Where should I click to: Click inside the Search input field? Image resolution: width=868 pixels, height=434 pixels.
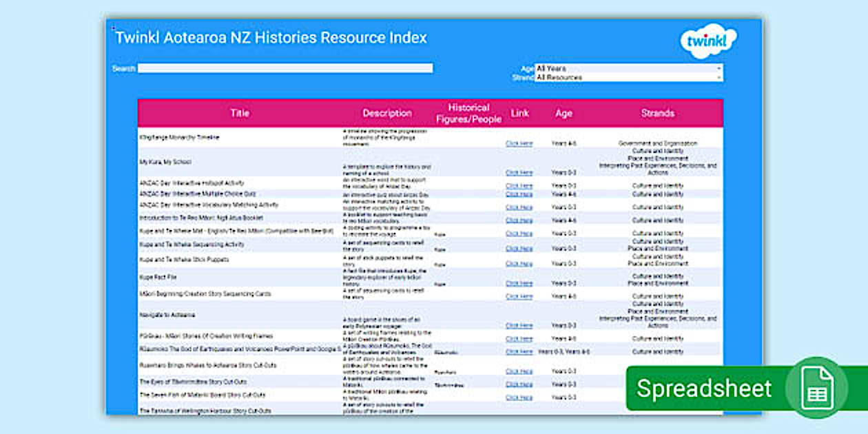286,68
